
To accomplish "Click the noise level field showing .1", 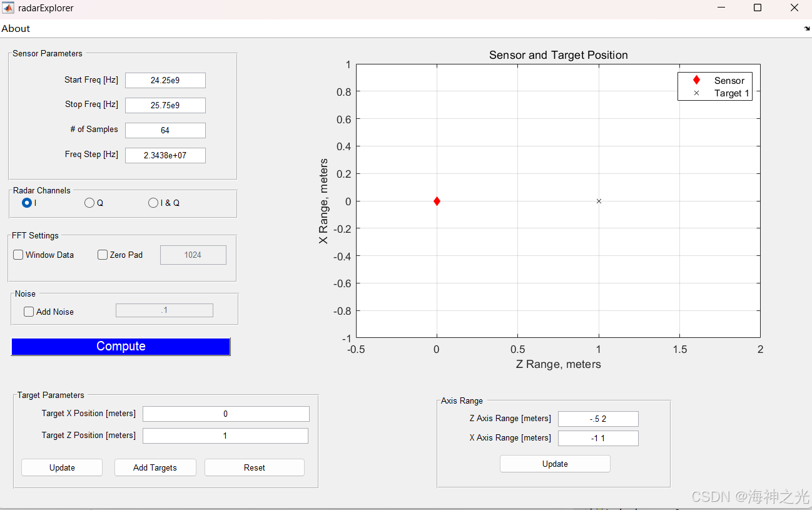I will (x=165, y=310).
